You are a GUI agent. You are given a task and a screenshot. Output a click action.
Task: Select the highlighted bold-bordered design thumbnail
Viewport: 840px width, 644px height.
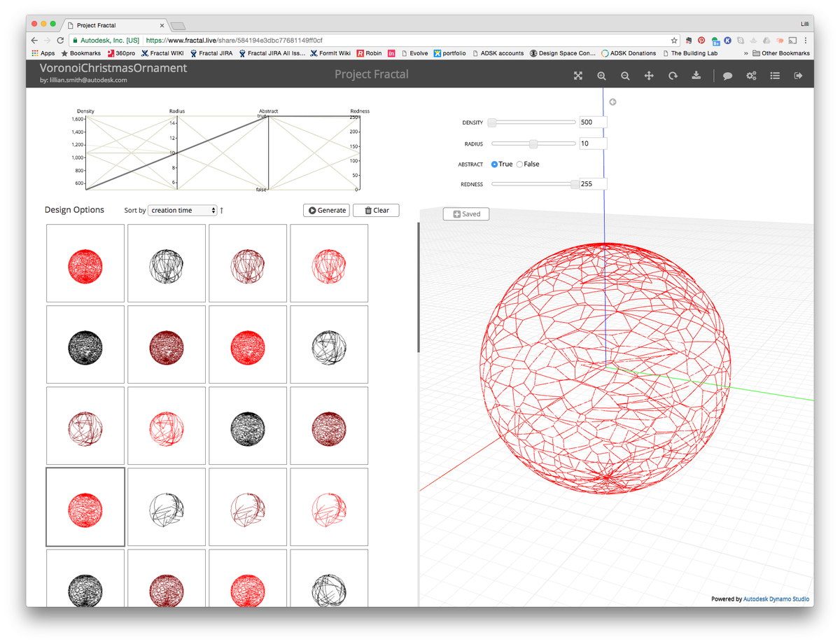tap(85, 507)
